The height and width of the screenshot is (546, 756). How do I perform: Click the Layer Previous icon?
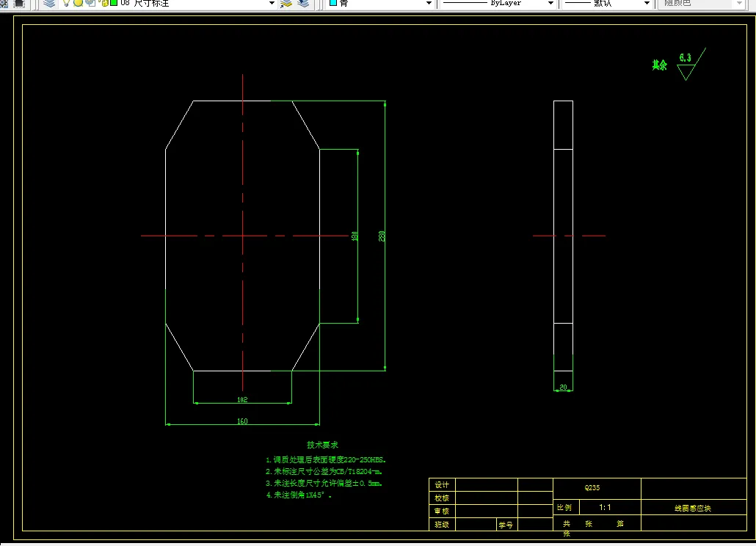coord(303,4)
